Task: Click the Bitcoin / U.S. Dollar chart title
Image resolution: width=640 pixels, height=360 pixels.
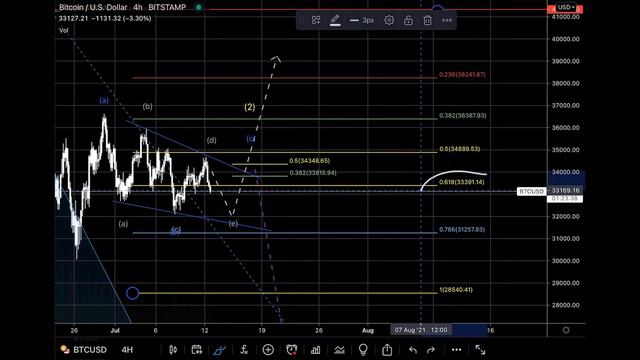Action: point(94,7)
